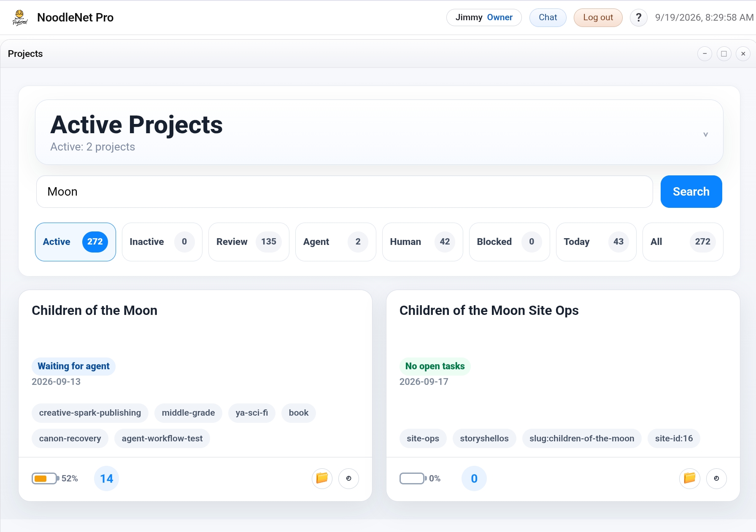Screen dimensions: 756x532
Task: Maximize the Projects panel
Action: pyautogui.click(x=724, y=54)
